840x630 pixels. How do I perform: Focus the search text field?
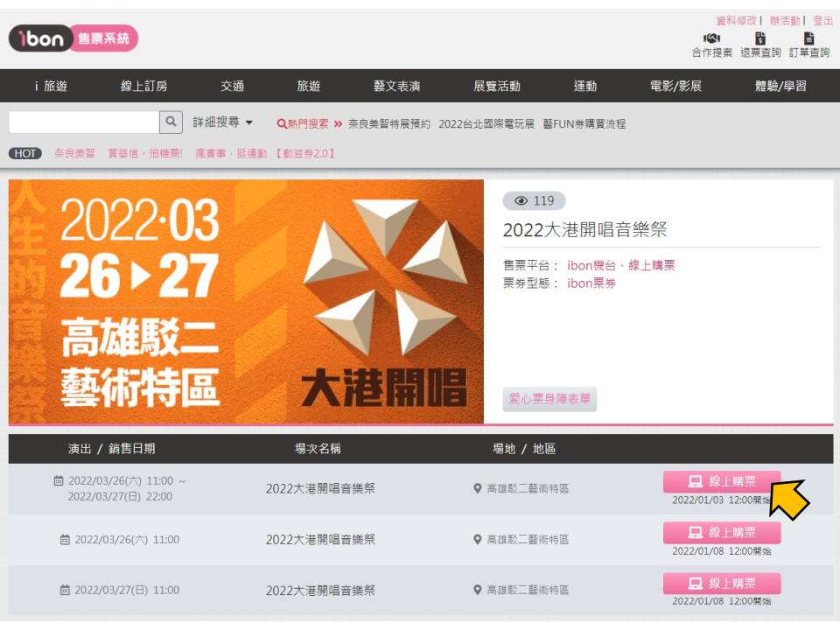84,122
